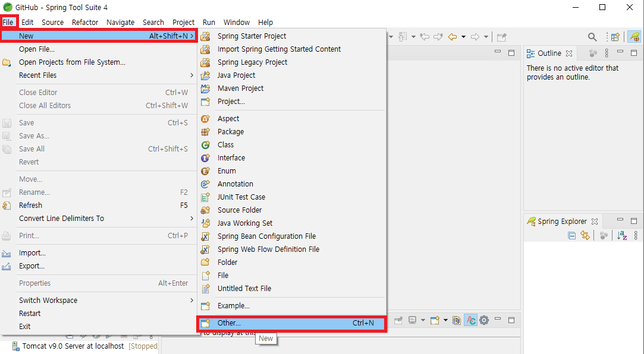The height and width of the screenshot is (354, 644).
Task: Open the Back history dropdown arrow
Action: pos(463,37)
